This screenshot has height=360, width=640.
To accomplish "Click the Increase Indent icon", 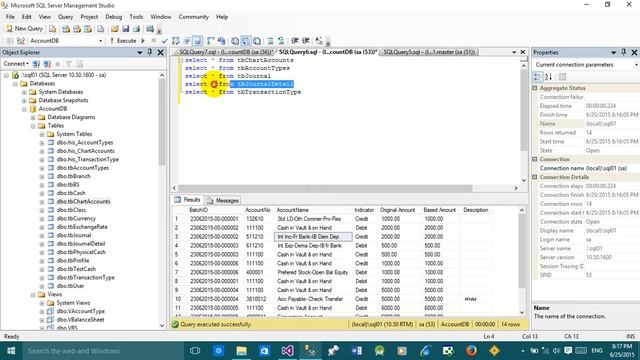I will [305, 41].
